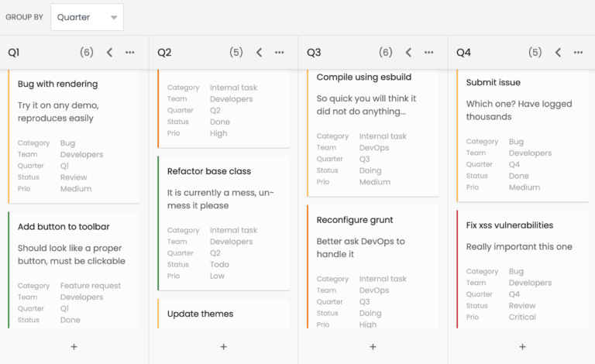Click the Q2 card count (5)
The height and width of the screenshot is (364, 595).
236,53
